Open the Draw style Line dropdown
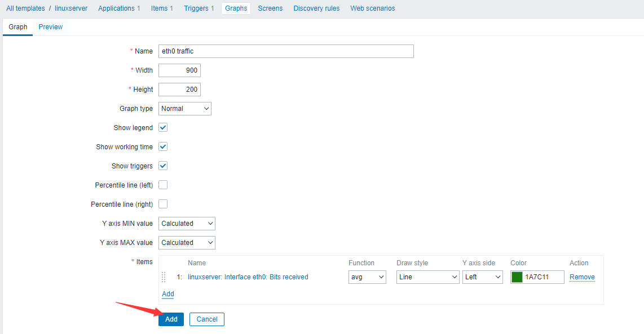Viewport: 644px width, 334px height. point(427,277)
